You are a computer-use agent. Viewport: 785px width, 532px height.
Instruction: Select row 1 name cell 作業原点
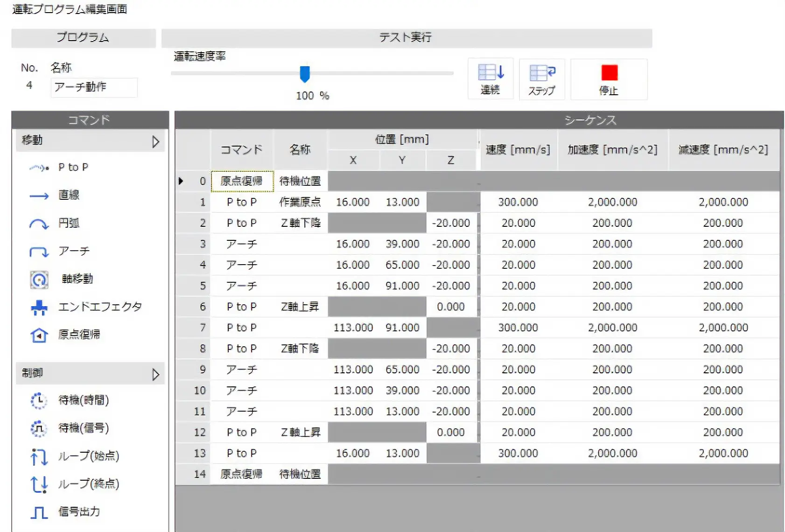click(300, 202)
